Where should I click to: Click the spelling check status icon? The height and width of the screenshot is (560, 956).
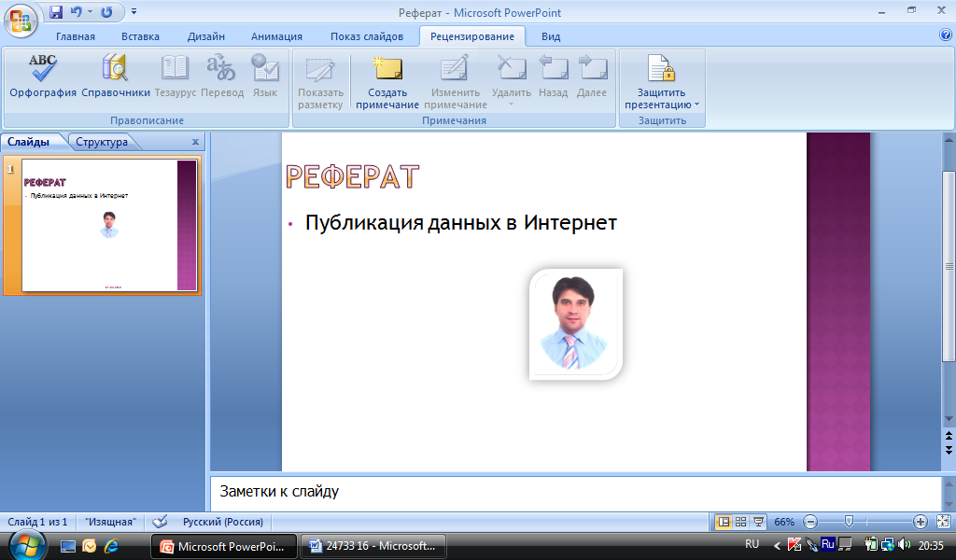pyautogui.click(x=160, y=522)
